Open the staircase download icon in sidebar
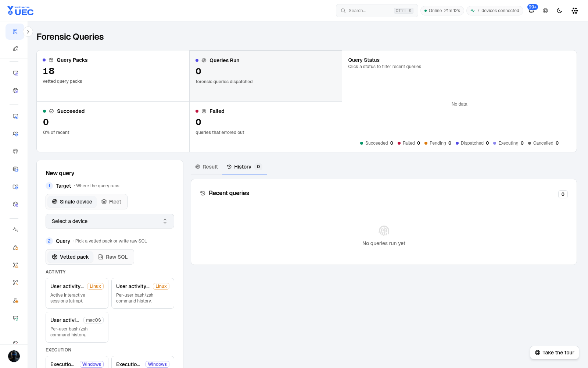The height and width of the screenshot is (368, 588). 15,49
